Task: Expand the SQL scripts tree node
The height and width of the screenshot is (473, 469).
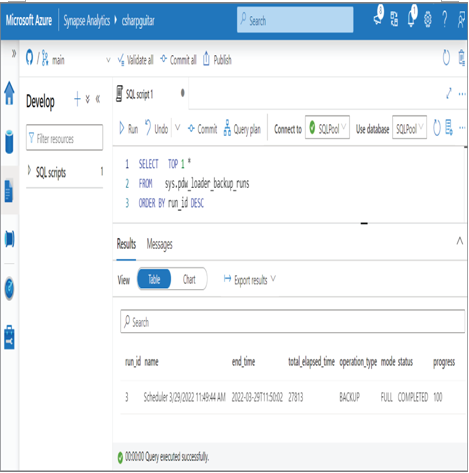Action: [29, 171]
